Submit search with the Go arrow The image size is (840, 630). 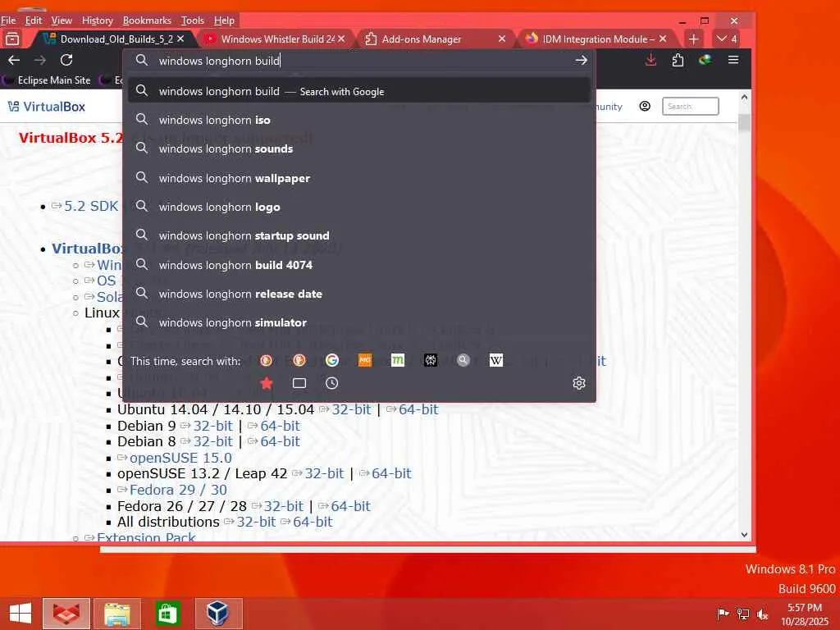[x=582, y=61]
